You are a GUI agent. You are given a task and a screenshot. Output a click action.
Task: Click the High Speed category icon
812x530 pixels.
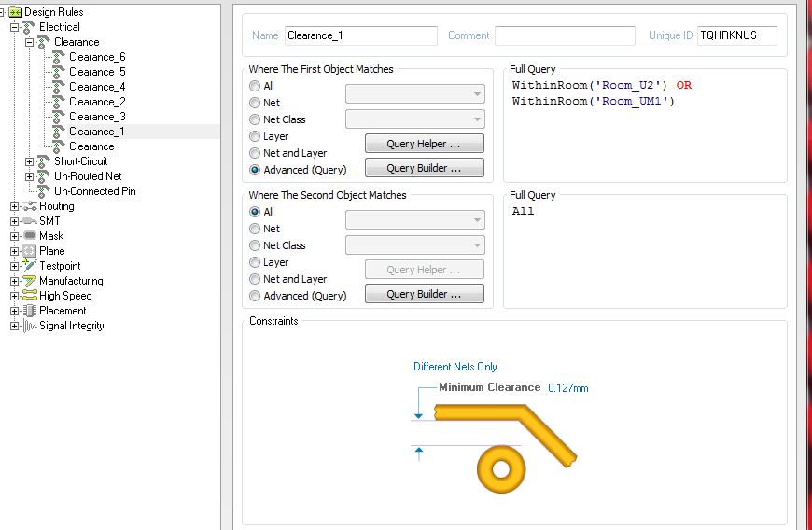(29, 296)
